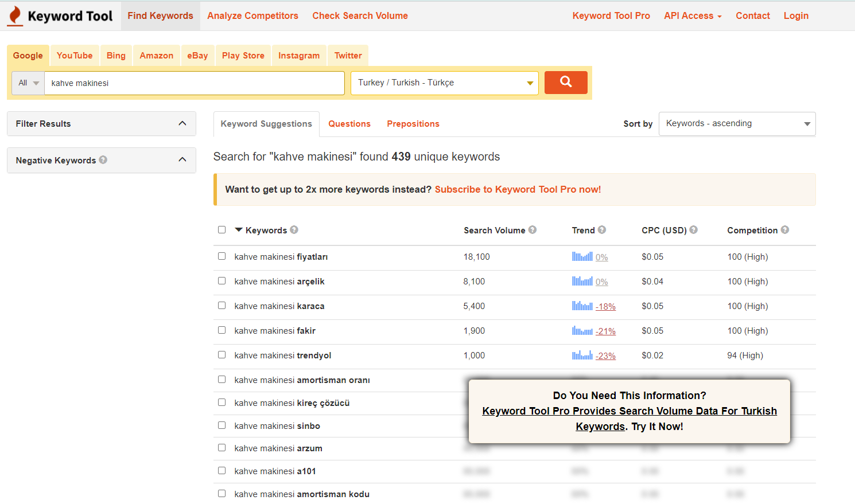Check the kahve makinesi fiyatları row
The image size is (855, 504).
coord(221,256)
